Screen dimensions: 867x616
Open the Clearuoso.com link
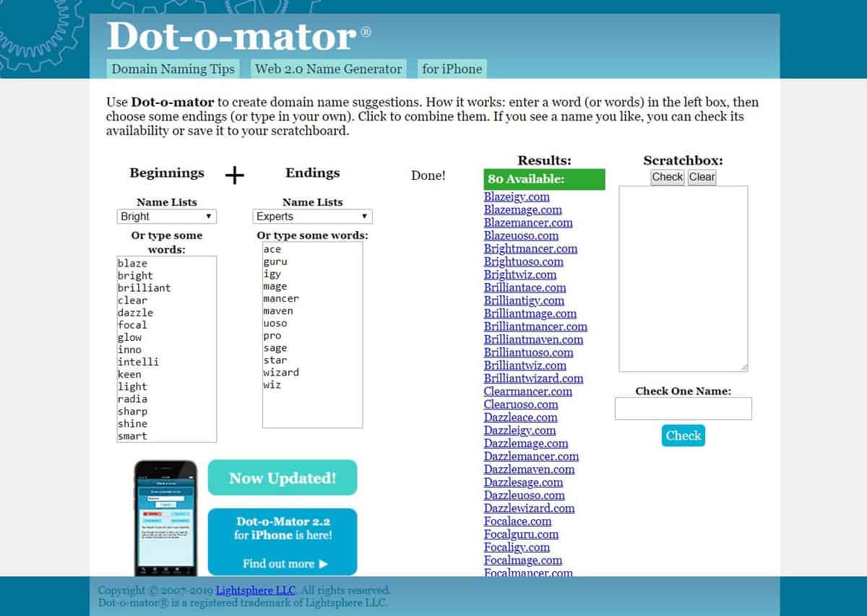point(521,404)
